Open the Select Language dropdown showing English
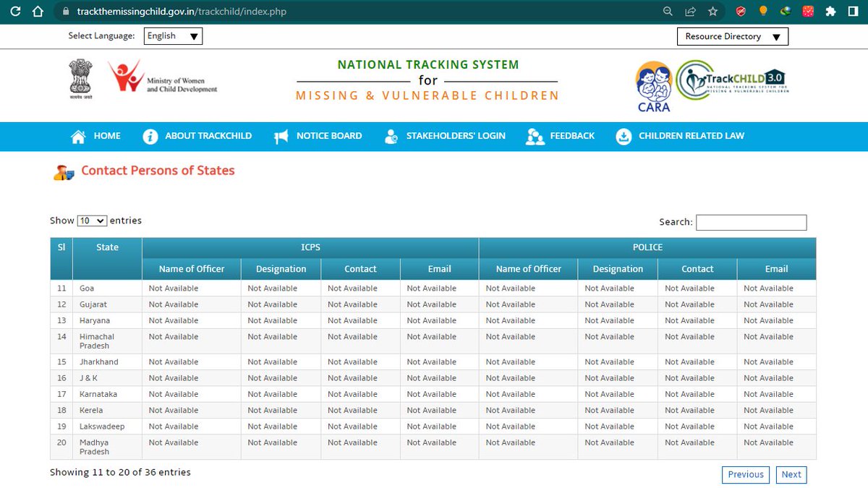Screen dimensions: 868x488 173,36
